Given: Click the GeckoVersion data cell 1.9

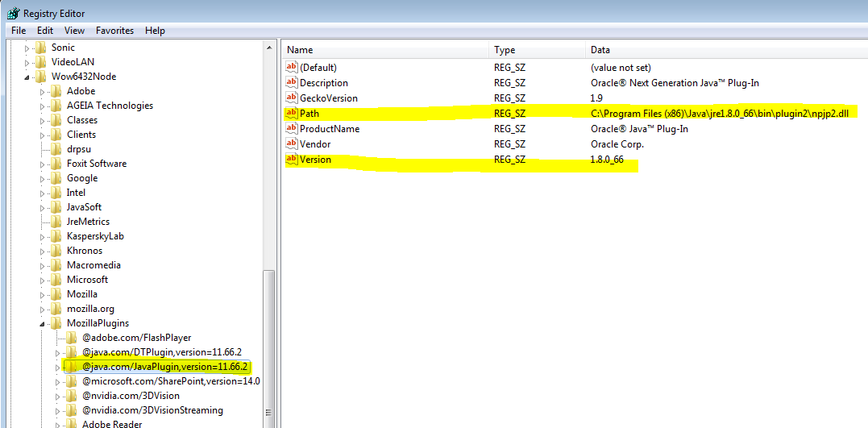Looking at the screenshot, I should tap(596, 98).
